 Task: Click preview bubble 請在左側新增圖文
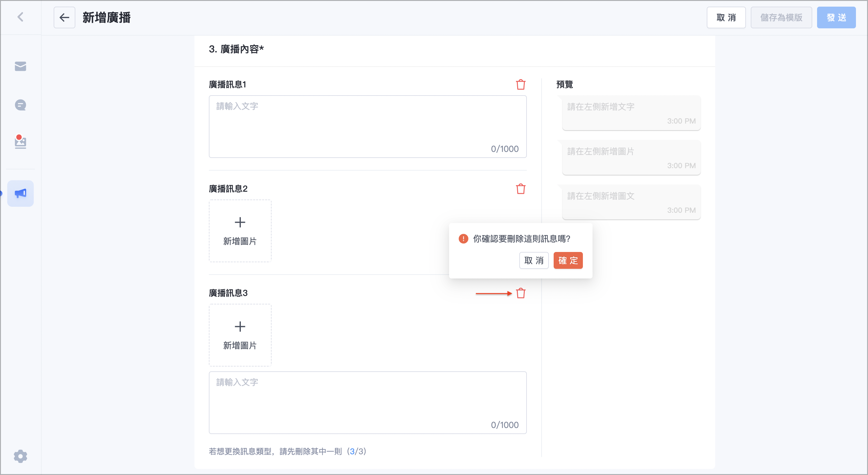click(631, 202)
